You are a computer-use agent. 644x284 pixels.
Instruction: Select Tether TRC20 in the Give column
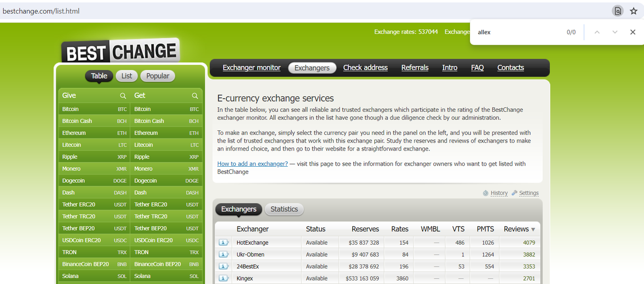(x=95, y=217)
